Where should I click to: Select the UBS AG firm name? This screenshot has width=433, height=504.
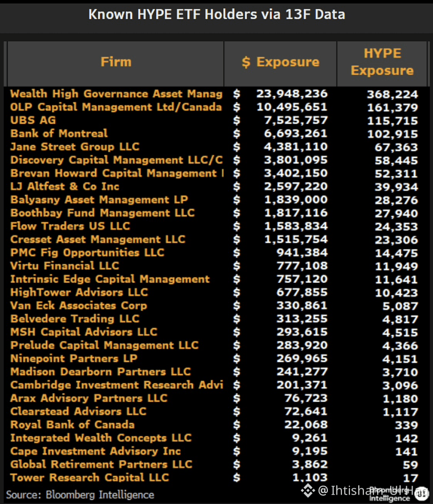click(x=33, y=120)
